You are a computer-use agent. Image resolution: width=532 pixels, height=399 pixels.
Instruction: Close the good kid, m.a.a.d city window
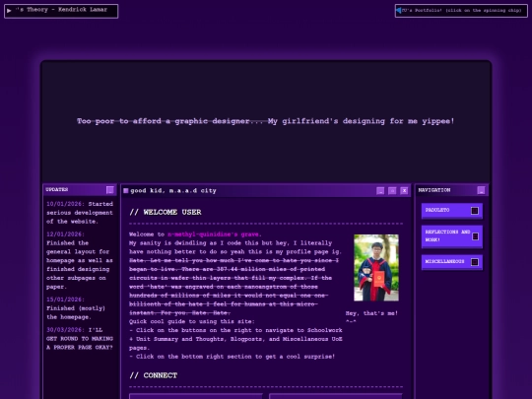404,191
